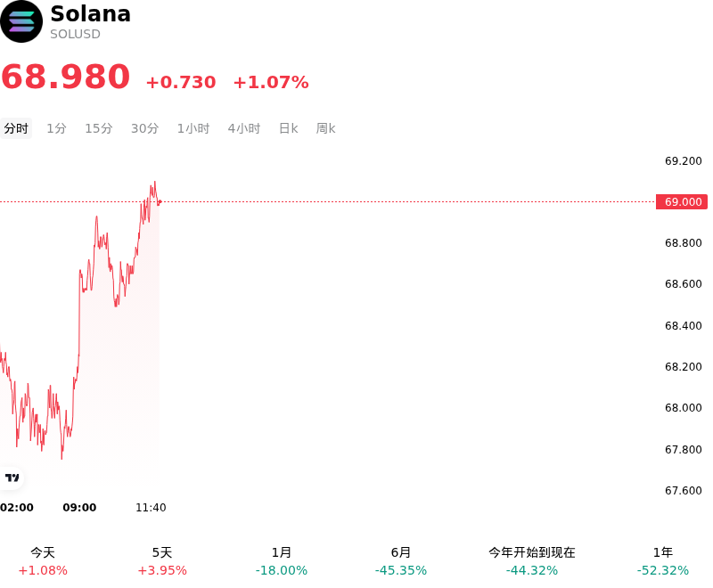Image resolution: width=713 pixels, height=588 pixels.
Task: Select the 分时 time-sharing tab
Action: point(16,128)
